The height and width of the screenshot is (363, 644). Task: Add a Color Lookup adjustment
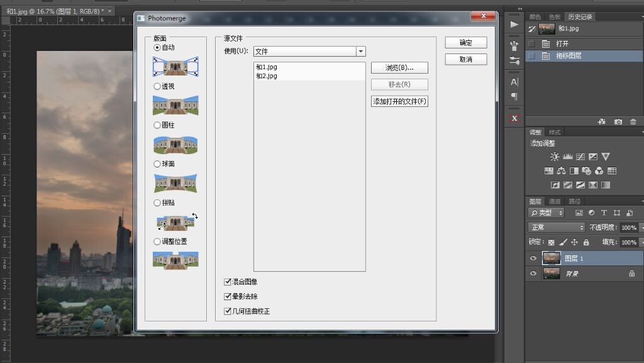coord(612,171)
